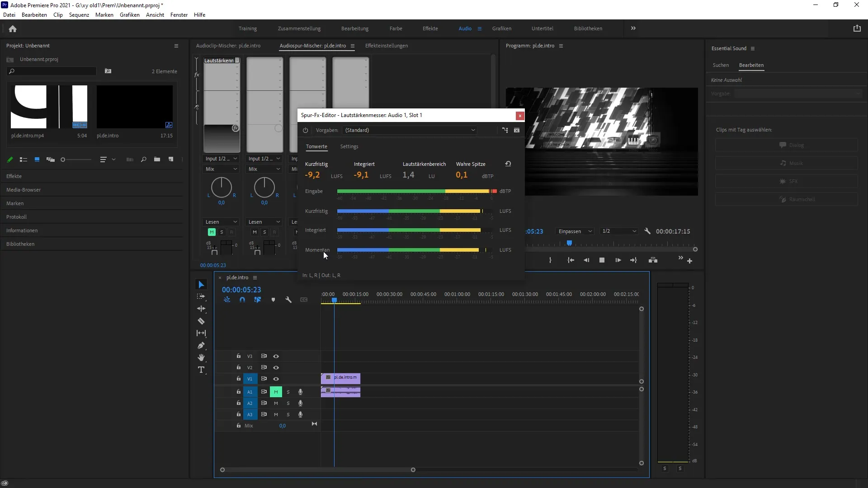
Task: Reset loudness meter readings
Action: 508,164
